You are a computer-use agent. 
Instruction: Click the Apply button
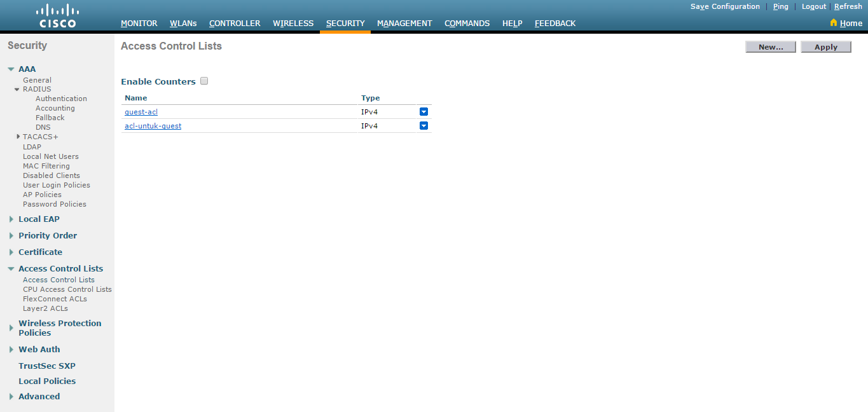point(826,46)
